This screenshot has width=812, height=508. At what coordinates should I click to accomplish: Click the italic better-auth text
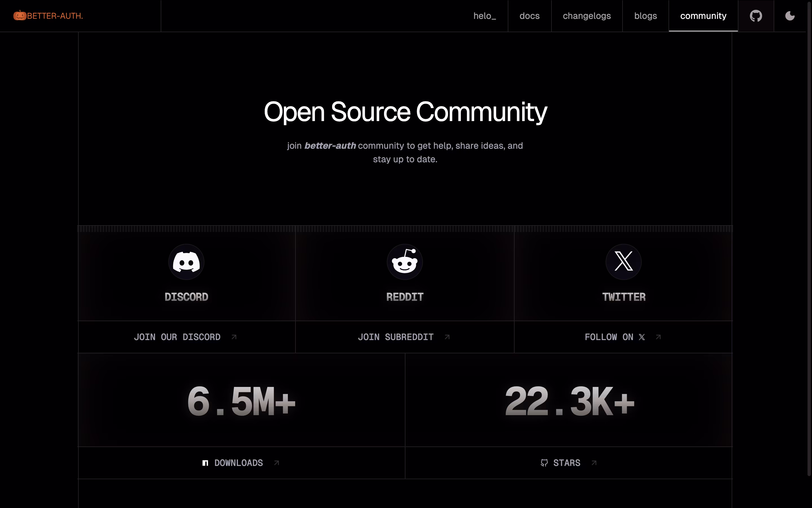(330, 145)
